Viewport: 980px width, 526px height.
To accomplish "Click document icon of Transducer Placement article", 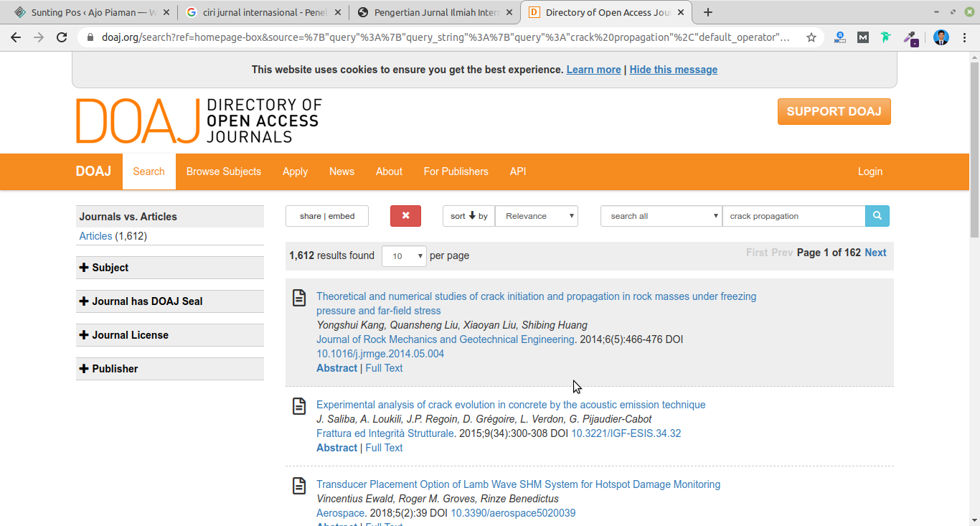I will pos(299,486).
